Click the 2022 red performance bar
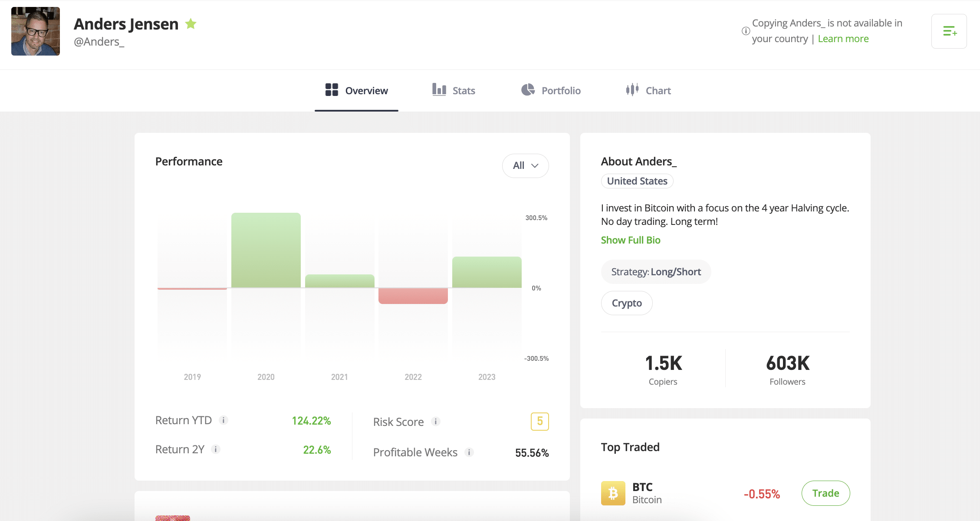This screenshot has width=980, height=521. (x=413, y=296)
